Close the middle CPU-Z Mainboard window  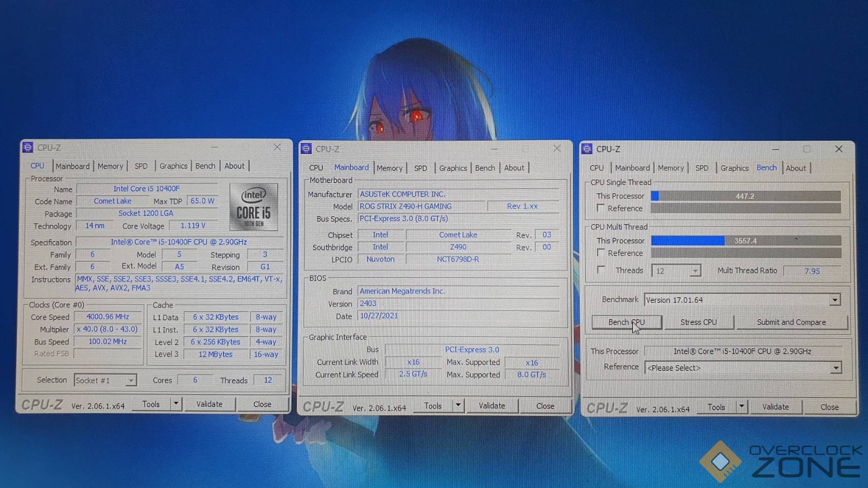click(557, 148)
